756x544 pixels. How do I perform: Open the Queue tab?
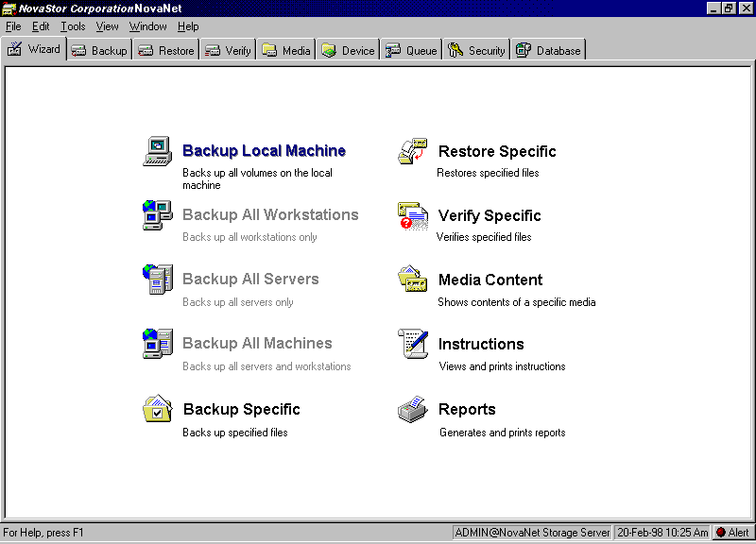coord(412,50)
